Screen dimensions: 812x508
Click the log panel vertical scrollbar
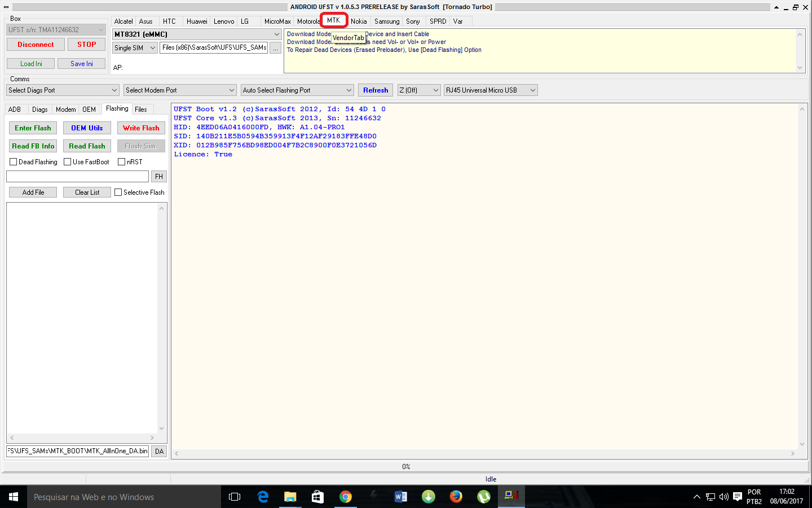802,277
